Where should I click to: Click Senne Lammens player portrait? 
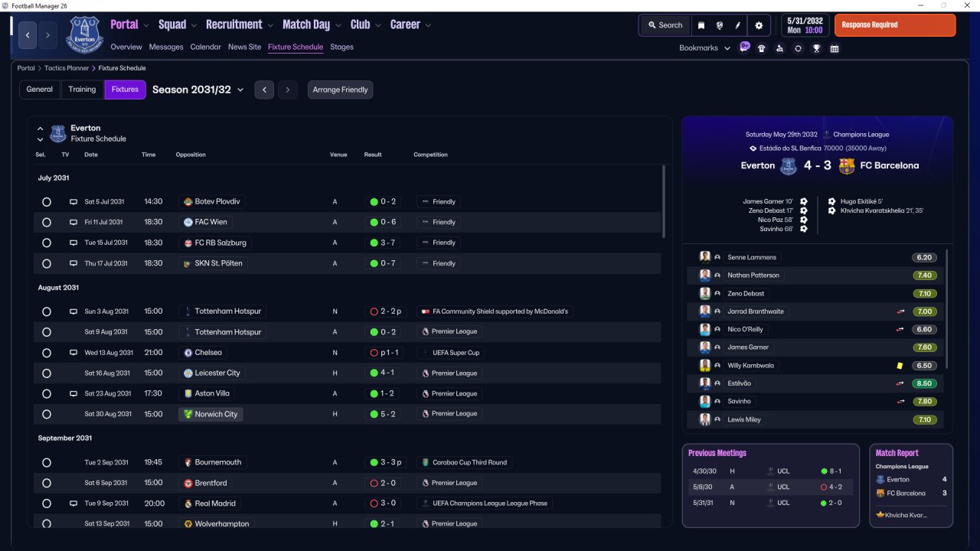coord(705,257)
